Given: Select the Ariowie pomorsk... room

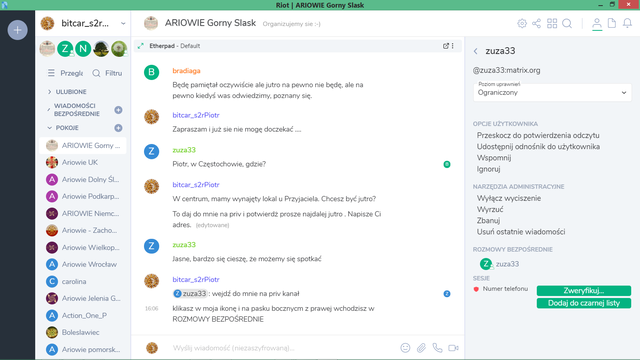Looking at the screenshot, I should pyautogui.click(x=83, y=349).
